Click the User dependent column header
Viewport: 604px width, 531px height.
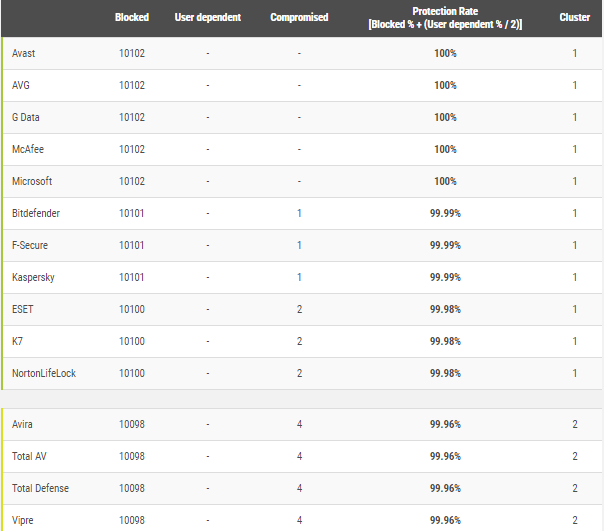click(208, 17)
